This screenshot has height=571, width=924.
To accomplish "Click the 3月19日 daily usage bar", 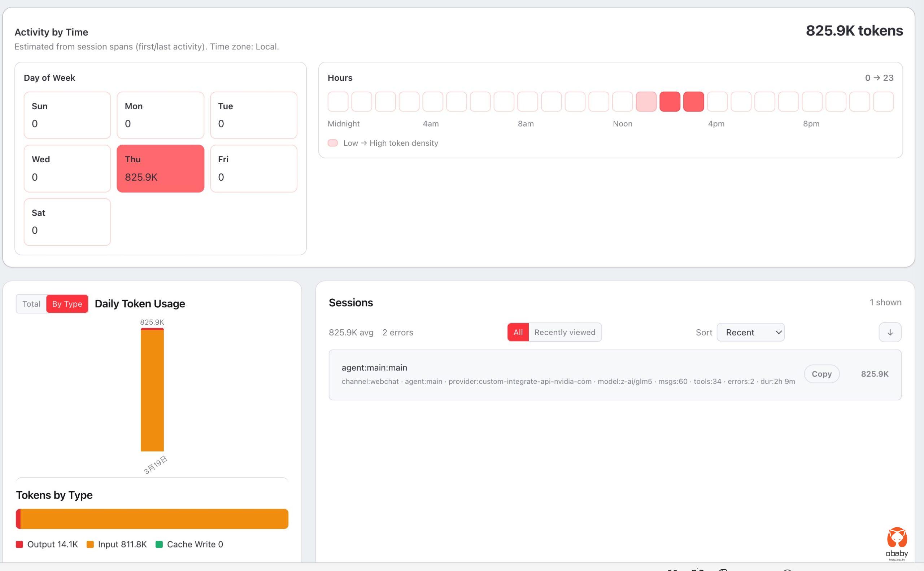I will point(152,390).
